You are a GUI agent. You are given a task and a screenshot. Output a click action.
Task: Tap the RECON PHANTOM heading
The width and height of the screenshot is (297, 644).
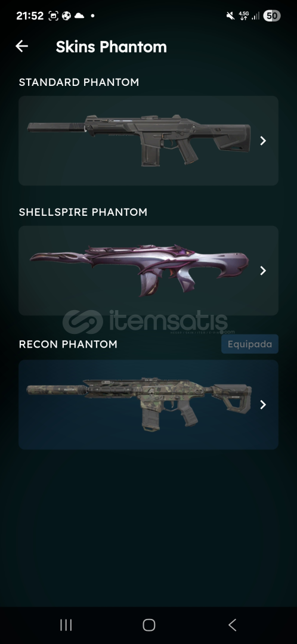pos(68,344)
